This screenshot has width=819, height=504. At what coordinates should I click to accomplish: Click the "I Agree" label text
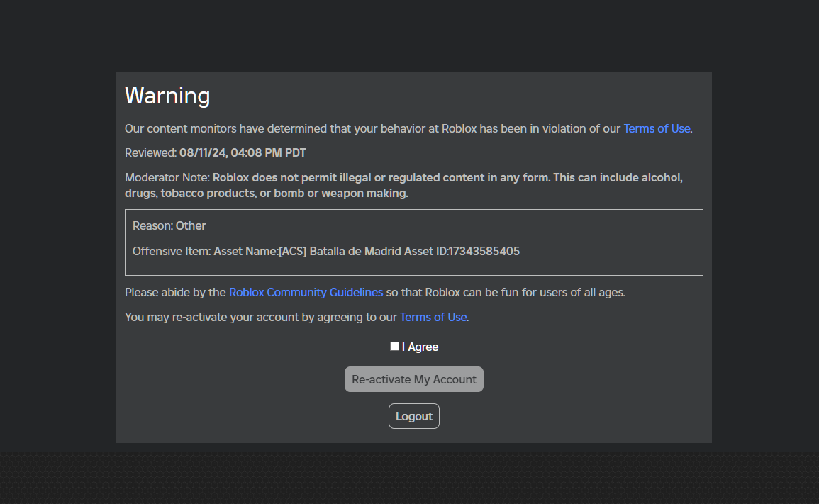420,347
